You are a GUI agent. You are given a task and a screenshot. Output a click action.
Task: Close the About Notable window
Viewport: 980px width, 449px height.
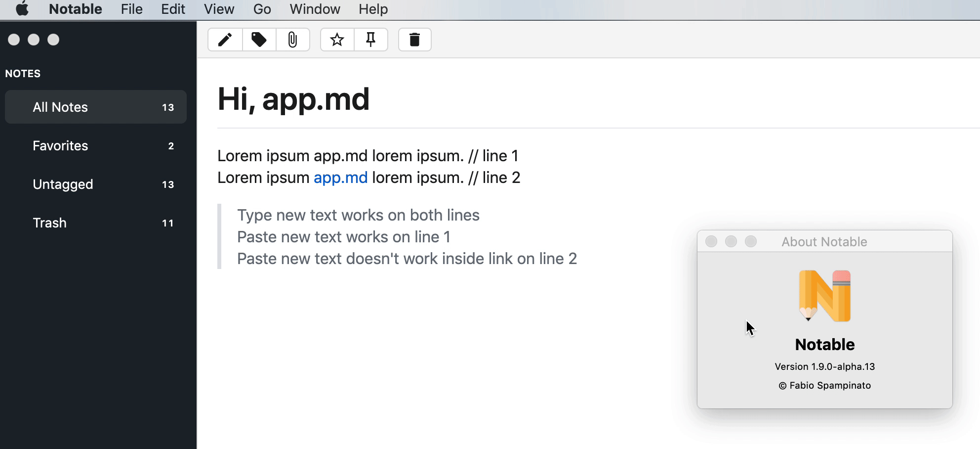[x=711, y=241]
